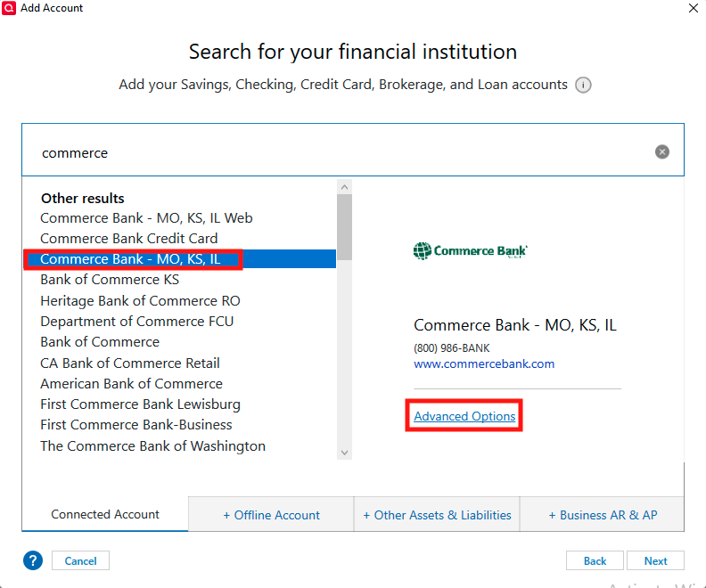Click the Back button
706x588 pixels.
[x=595, y=560]
